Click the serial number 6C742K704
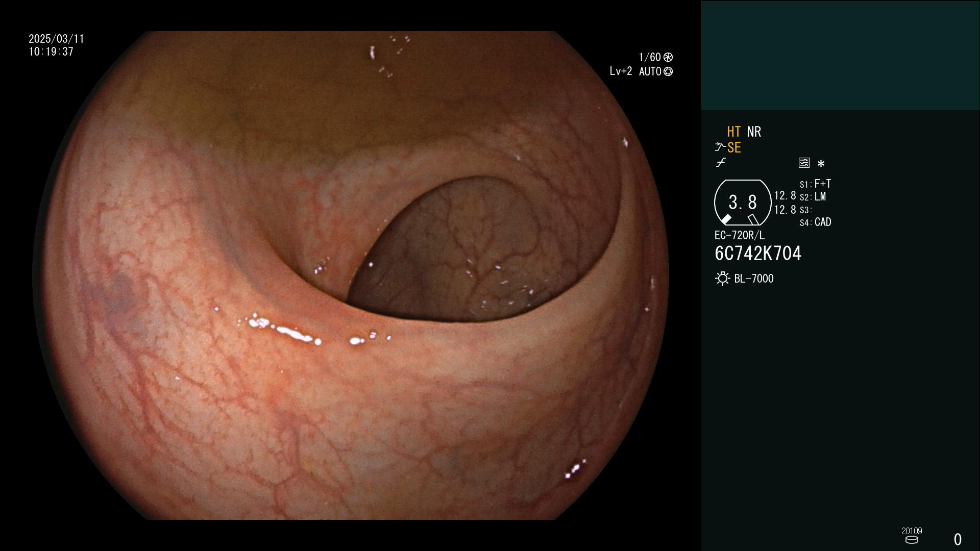The image size is (980, 551). (x=758, y=254)
